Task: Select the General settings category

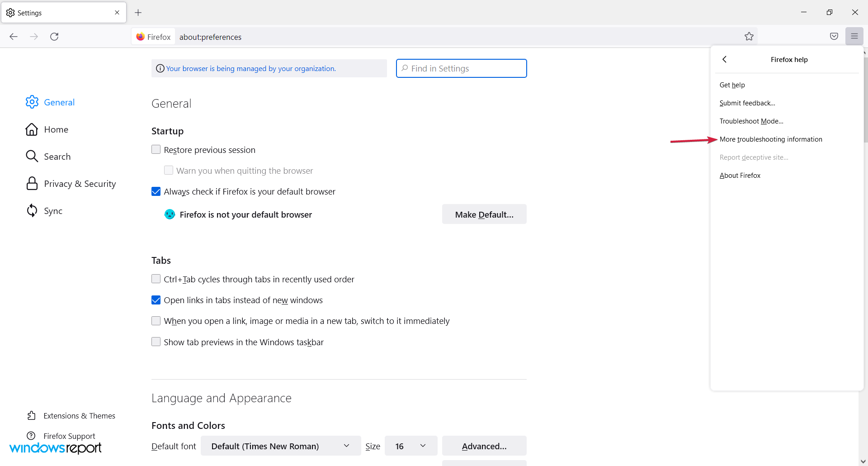Action: click(59, 102)
